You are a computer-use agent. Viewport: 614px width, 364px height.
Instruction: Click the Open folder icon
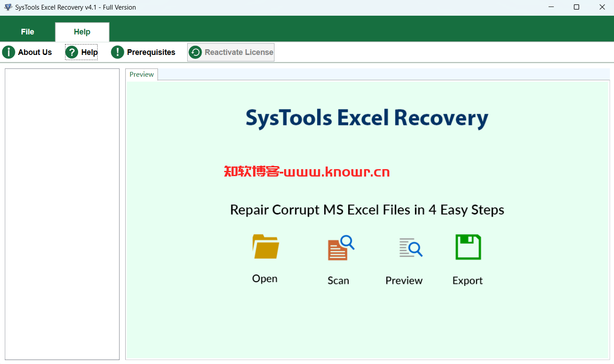tap(265, 246)
